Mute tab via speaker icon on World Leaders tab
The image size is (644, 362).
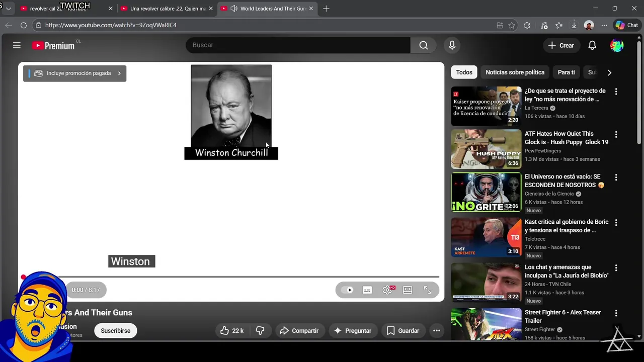[x=234, y=9]
